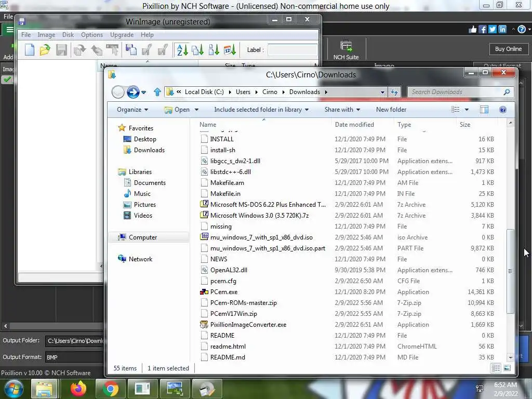Image resolution: width=532 pixels, height=399 pixels.
Task: Click sort A-Z icon in WinImage toolbar
Action: [x=182, y=50]
